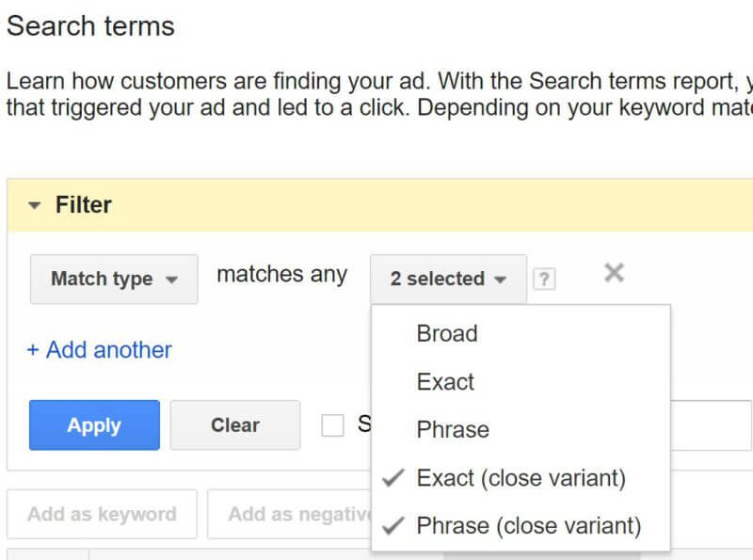Click Add as negative keyword button
Viewport: 753px width, 560px height.
point(290,514)
